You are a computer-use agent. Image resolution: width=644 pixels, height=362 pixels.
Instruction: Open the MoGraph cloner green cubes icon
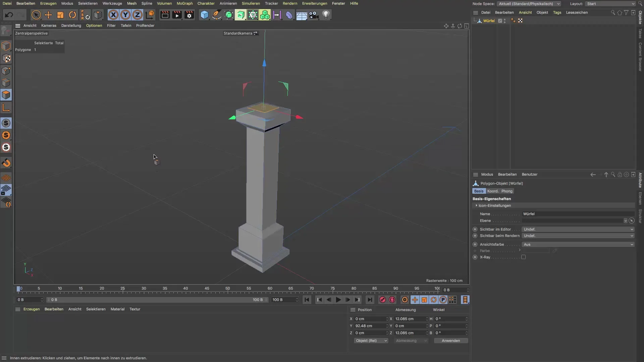[265, 15]
